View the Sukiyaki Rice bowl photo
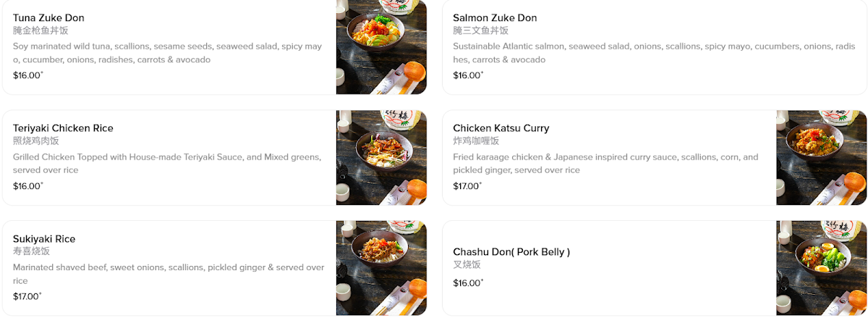The image size is (868, 318). tap(381, 268)
